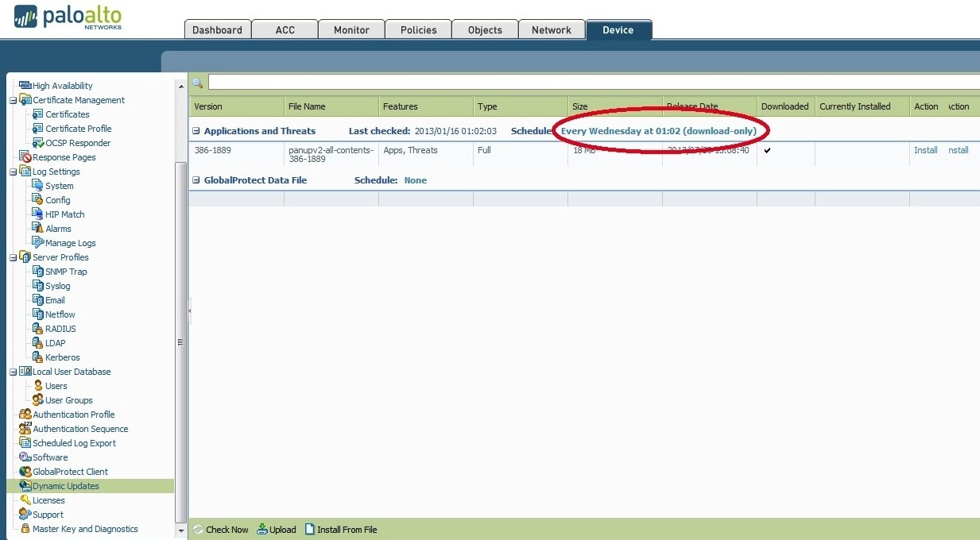Click the Scheduled Log Export icon

(25, 443)
